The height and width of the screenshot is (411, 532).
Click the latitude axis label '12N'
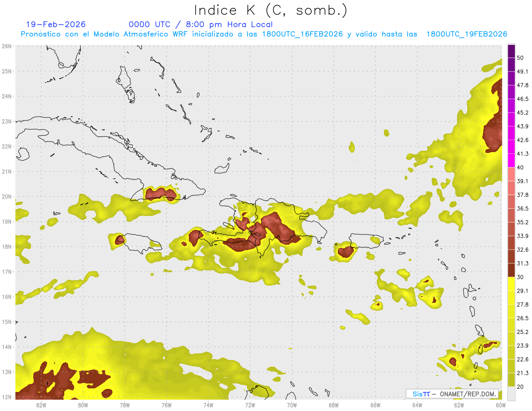[x=7, y=397]
